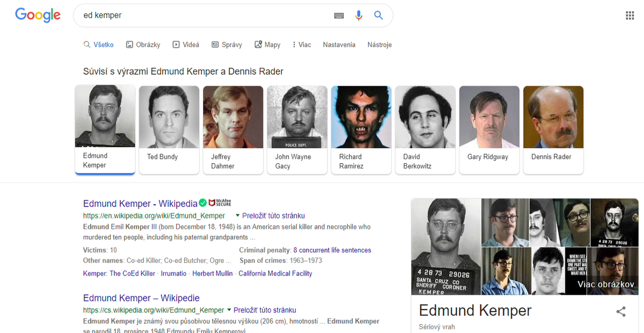Screen dimensions: 644x333
Task: Select the Richard Ramirez card
Action: click(x=361, y=130)
